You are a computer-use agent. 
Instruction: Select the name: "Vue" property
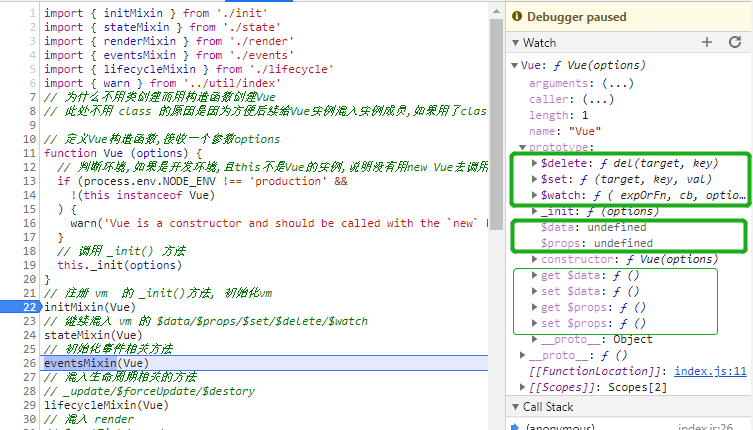click(x=565, y=131)
